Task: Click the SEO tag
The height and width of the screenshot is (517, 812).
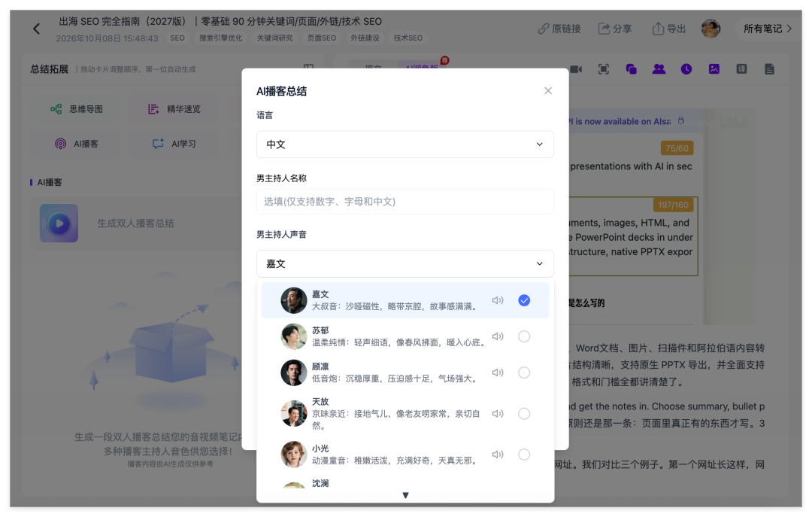Action: (x=177, y=38)
